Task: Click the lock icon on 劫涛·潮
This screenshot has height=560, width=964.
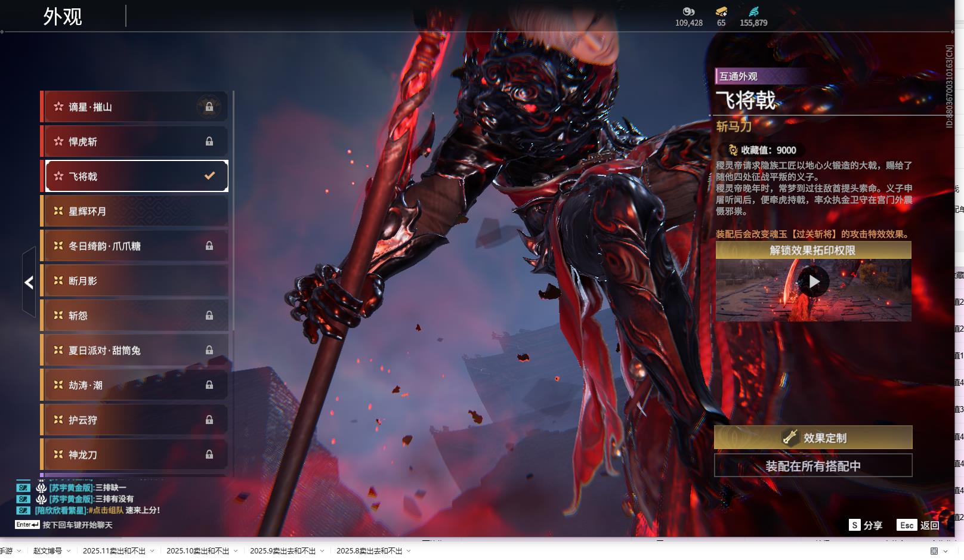Action: pos(209,385)
